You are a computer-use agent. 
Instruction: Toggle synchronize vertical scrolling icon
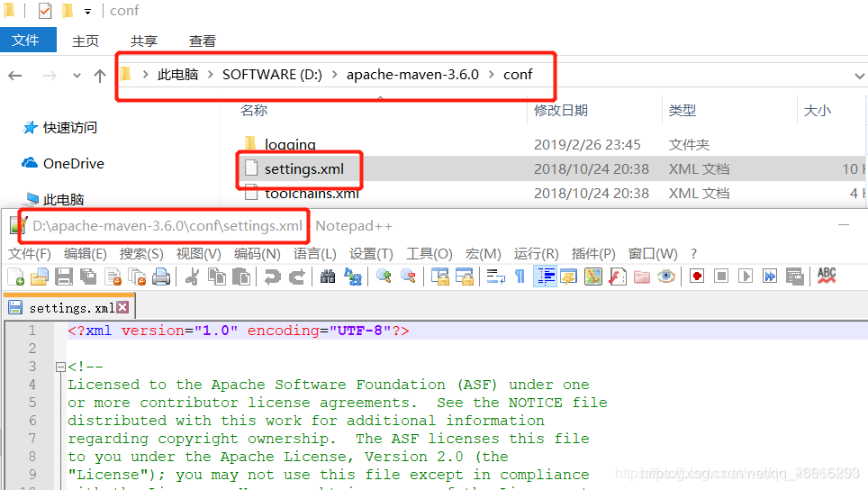point(440,277)
